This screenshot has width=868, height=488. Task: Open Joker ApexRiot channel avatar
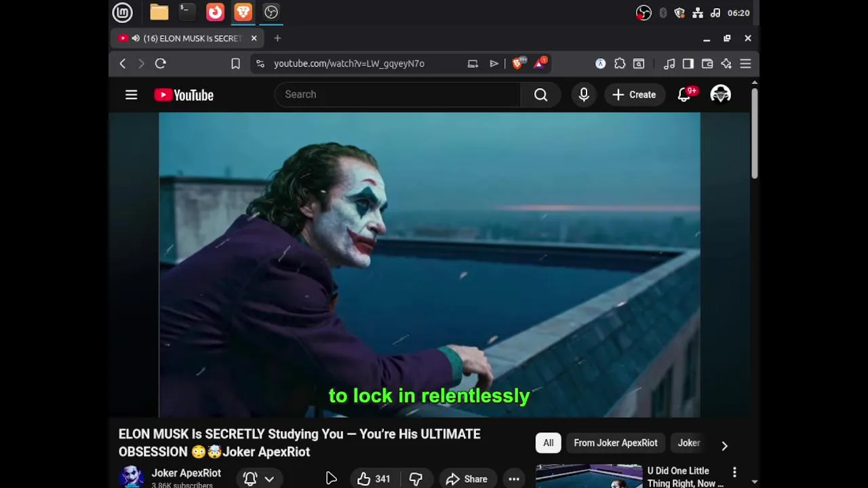(131, 477)
